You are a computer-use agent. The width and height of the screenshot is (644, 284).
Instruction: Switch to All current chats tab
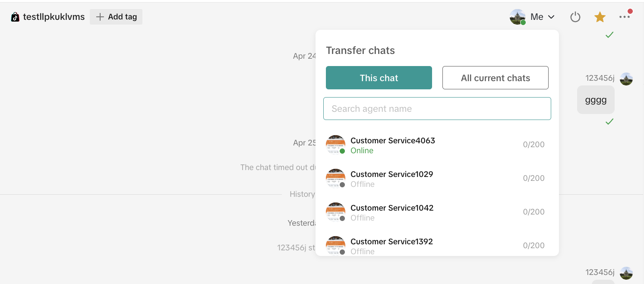[x=495, y=78]
